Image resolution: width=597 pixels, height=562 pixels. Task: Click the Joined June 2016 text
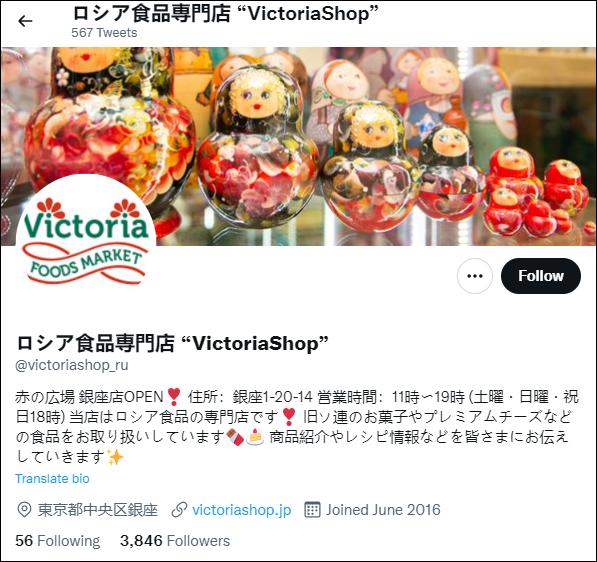click(x=383, y=510)
